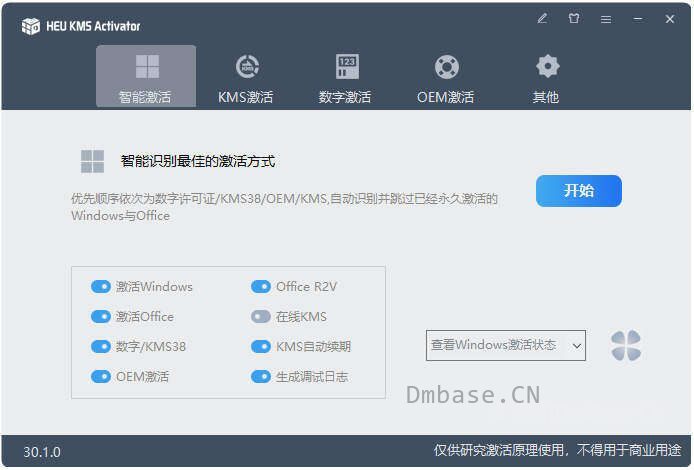The width and height of the screenshot is (694, 470).
Task: Toggle the 激活Windows switch
Action: (x=100, y=287)
